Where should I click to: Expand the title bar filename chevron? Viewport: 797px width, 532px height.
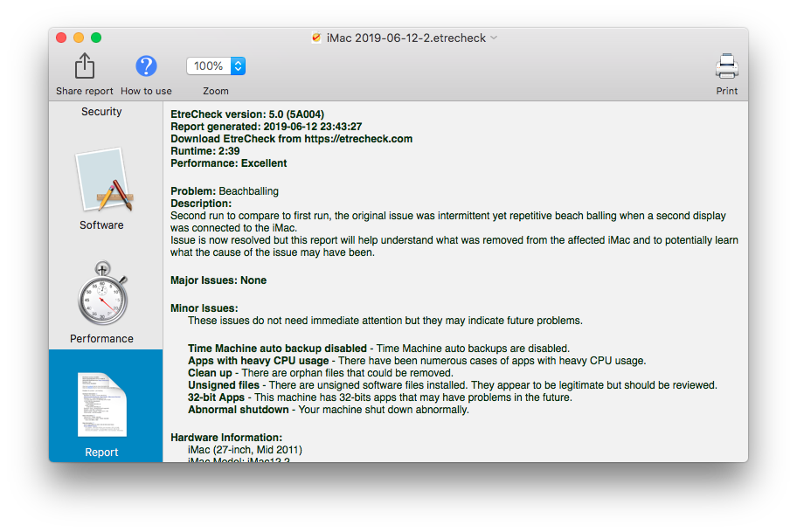[494, 38]
